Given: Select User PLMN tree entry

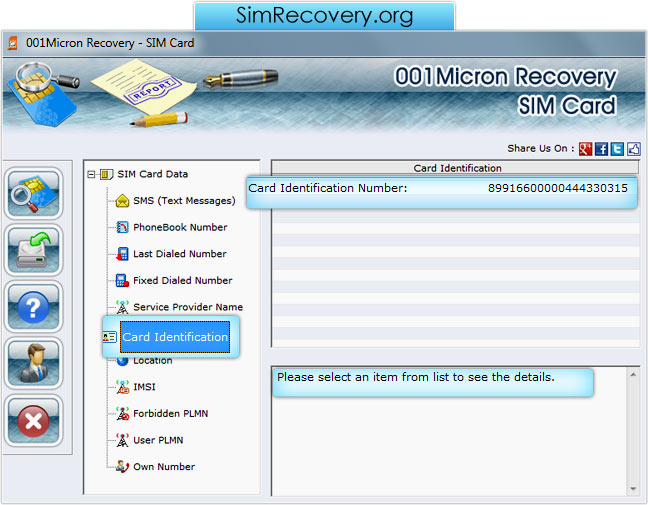Looking at the screenshot, I should pos(158,440).
